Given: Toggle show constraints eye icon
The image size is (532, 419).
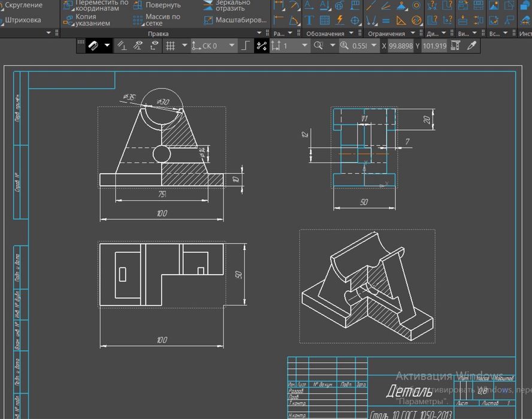Looking at the screenshot, I should coord(138,46).
